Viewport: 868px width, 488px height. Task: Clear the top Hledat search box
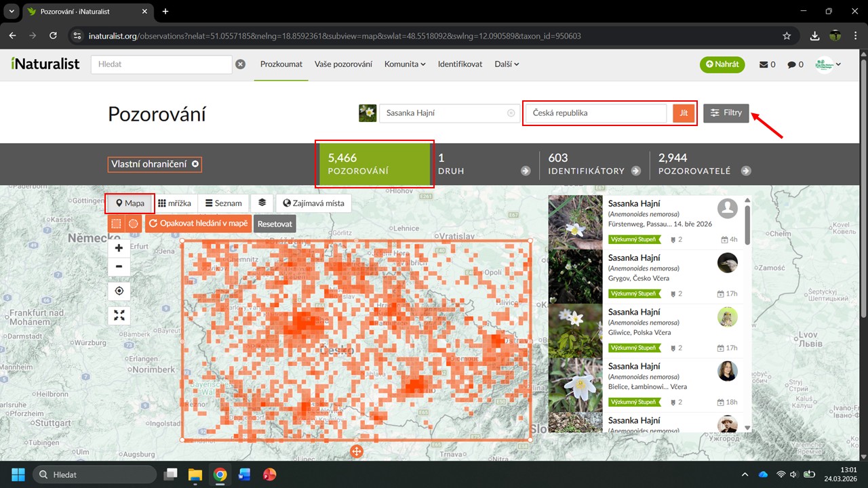(240, 64)
